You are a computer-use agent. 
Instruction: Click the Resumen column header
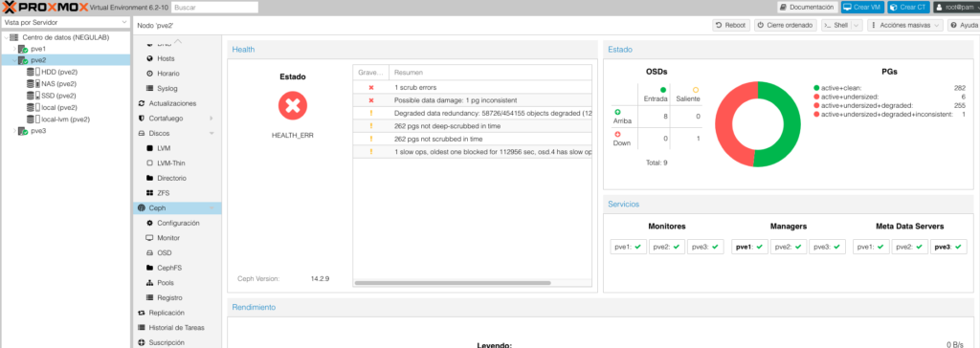pos(491,73)
